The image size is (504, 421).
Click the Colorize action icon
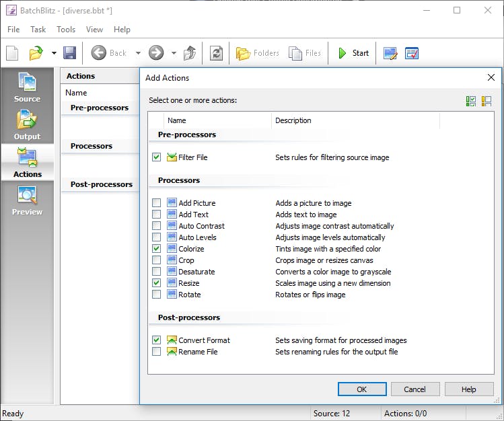pyautogui.click(x=172, y=248)
